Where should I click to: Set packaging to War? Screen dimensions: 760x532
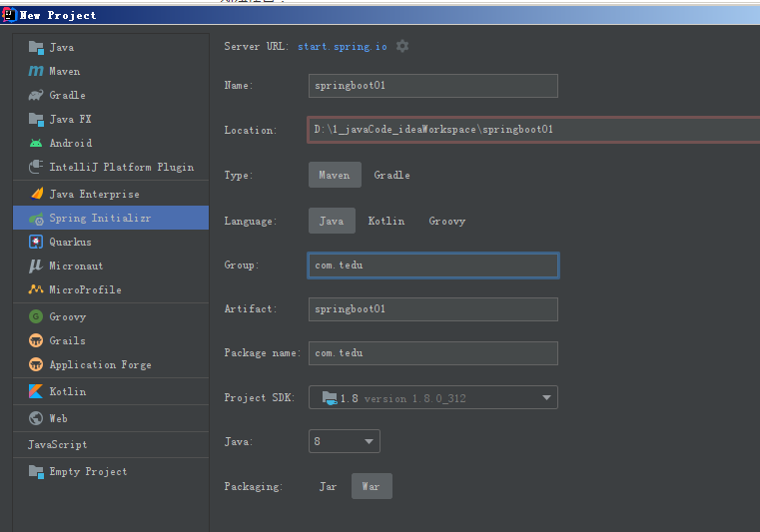click(x=372, y=486)
